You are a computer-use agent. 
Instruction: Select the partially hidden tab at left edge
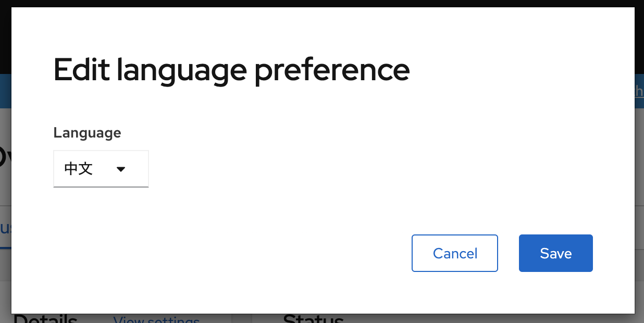coord(5,228)
